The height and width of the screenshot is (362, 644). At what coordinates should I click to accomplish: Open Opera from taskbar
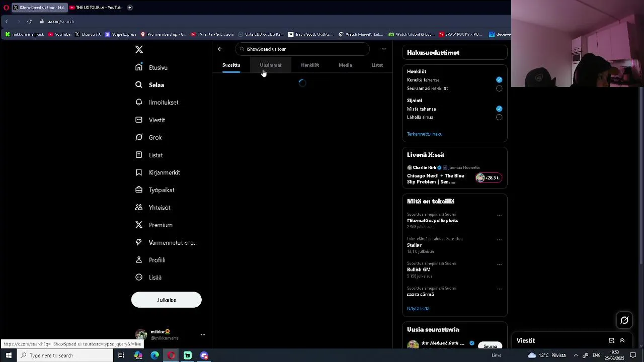point(171,355)
